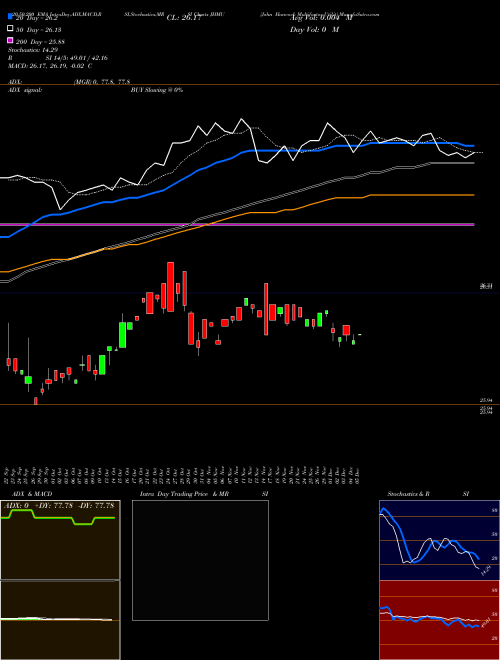Click the white 50 Day legend swatch
The height and width of the screenshot is (660, 500).
[x=11, y=30]
